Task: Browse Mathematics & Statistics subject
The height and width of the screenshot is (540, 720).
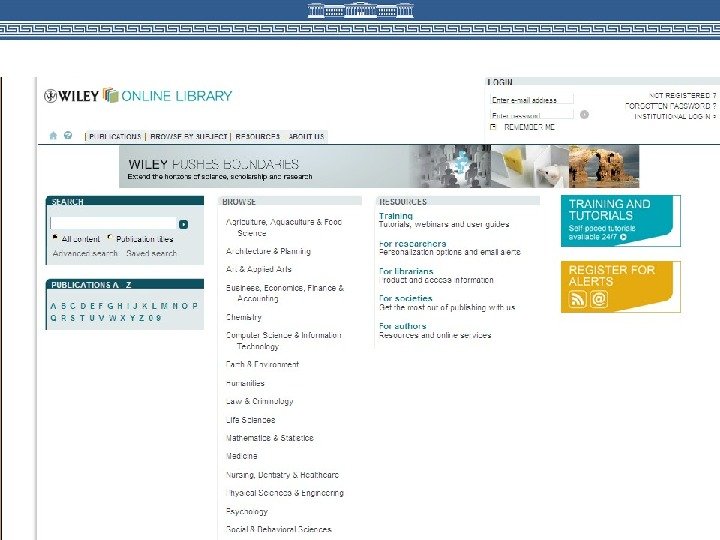Action: (270, 438)
